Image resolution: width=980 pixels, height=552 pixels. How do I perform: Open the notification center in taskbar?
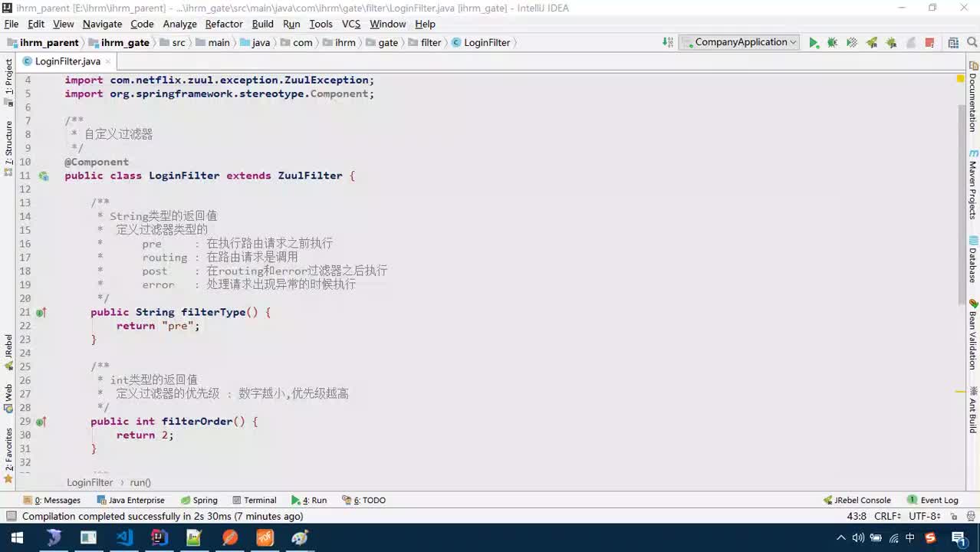(x=958, y=537)
